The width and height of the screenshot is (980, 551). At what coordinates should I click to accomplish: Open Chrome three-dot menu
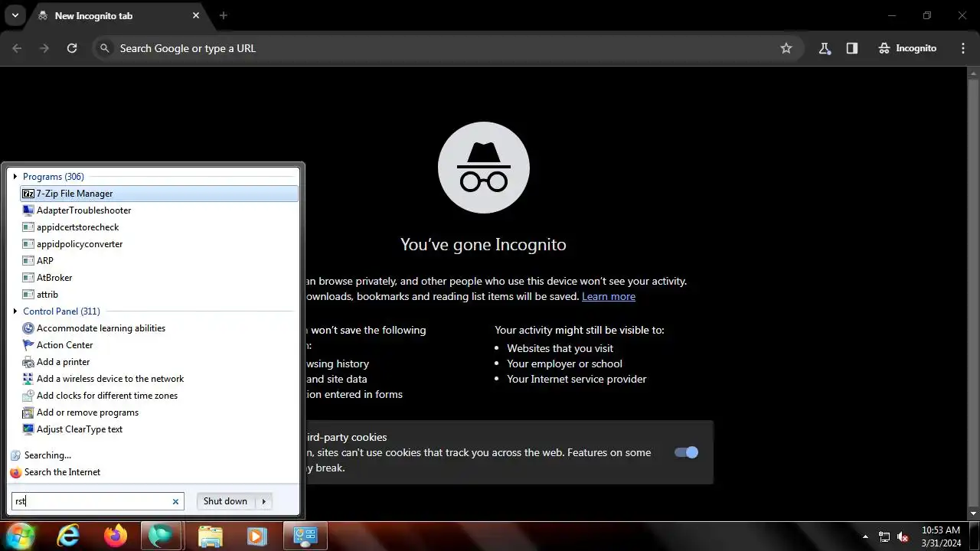963,48
